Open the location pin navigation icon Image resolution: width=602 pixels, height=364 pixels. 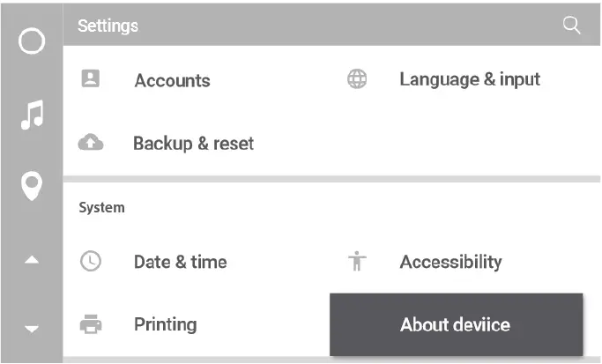click(32, 186)
